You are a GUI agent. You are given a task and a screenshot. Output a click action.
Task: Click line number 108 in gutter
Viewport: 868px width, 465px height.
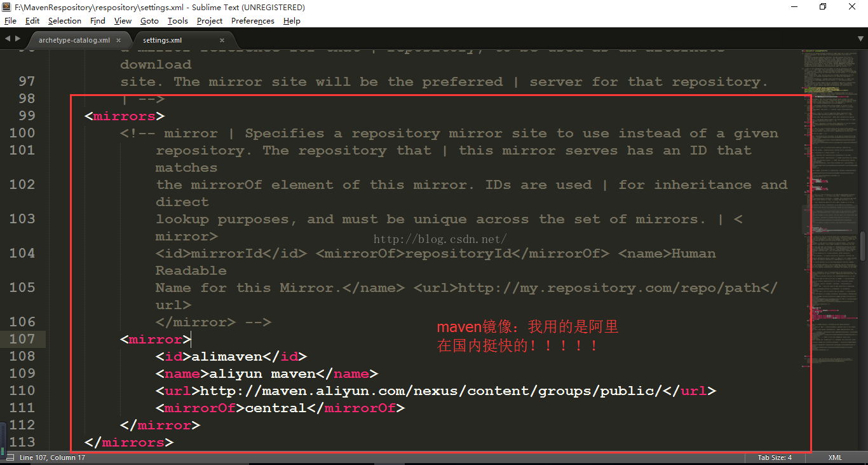[x=22, y=356]
